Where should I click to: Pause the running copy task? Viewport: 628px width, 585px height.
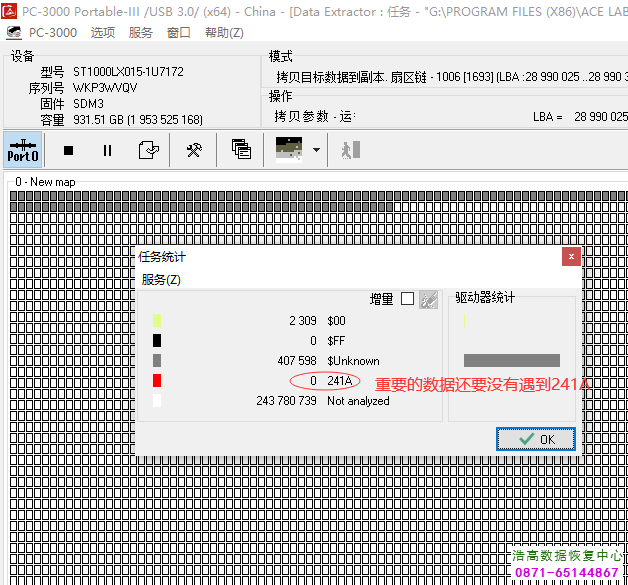pos(107,150)
